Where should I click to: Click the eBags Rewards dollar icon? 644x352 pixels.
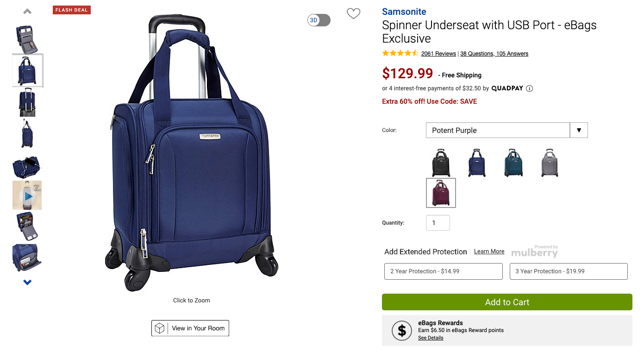tap(402, 330)
